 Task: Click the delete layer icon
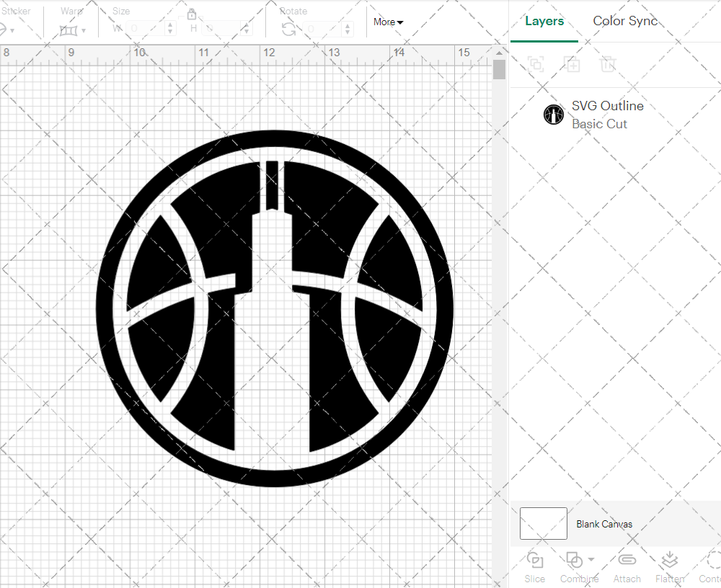[609, 64]
